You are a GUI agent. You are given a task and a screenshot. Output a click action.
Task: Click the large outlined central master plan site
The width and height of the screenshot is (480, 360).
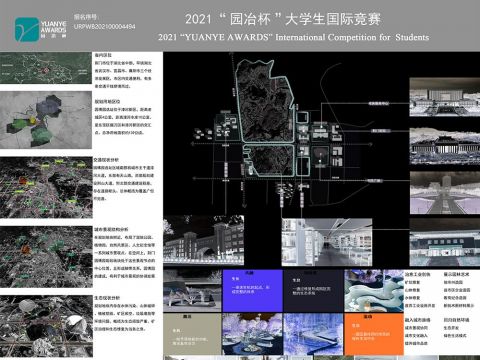[265, 101]
